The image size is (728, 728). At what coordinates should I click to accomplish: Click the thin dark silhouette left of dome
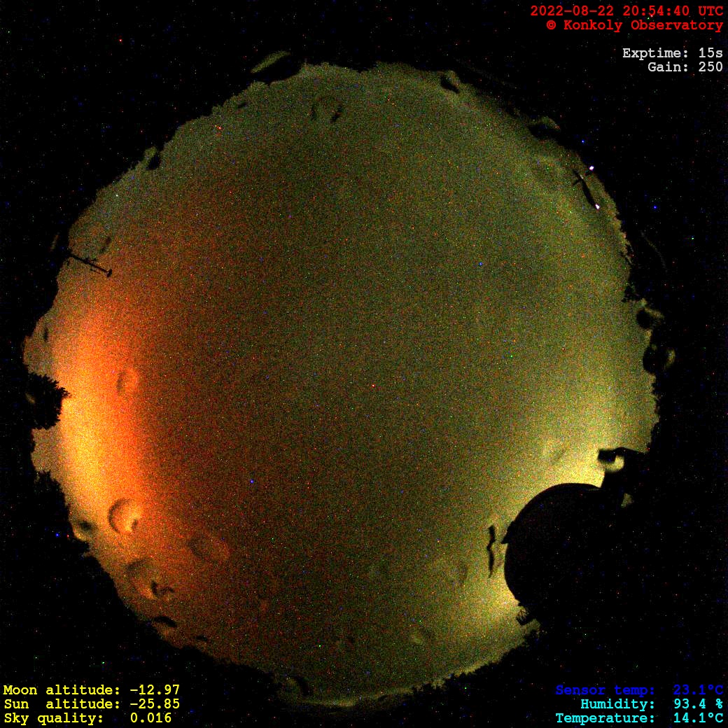[492, 546]
